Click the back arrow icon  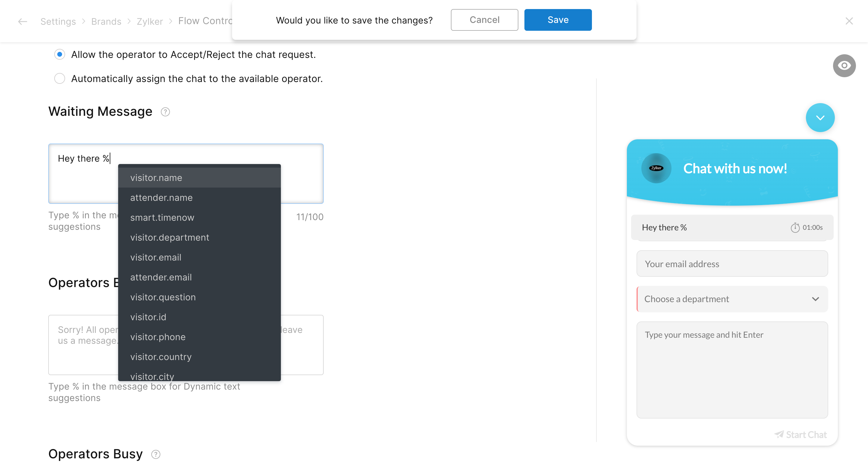coord(23,22)
